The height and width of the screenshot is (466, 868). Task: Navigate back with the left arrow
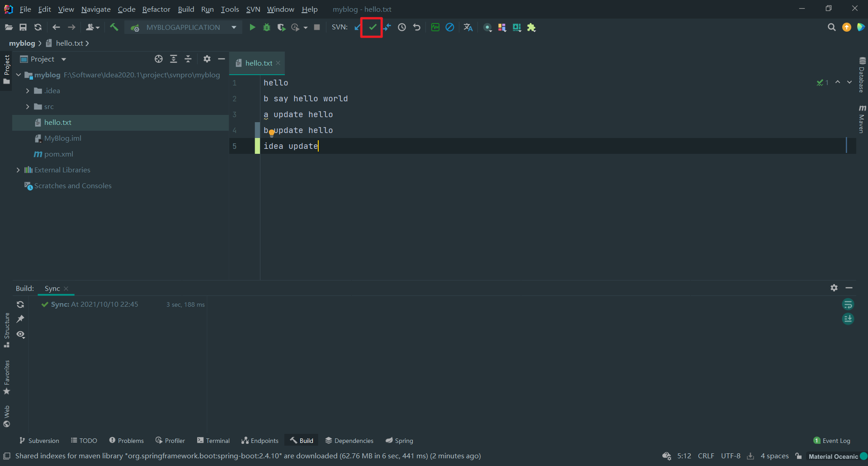[56, 28]
